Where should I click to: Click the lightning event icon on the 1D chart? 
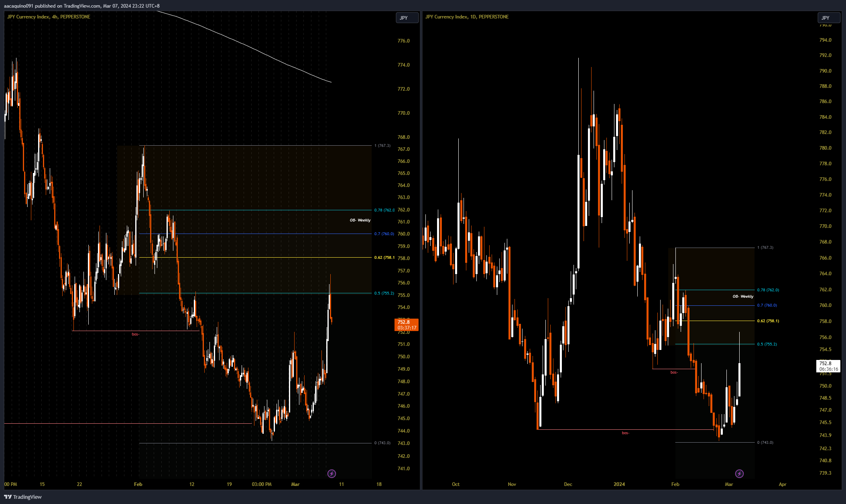pos(739,474)
